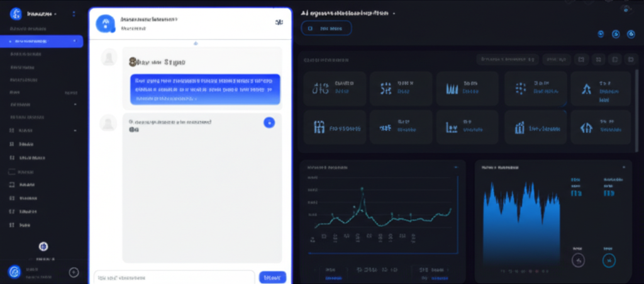Open the blue circular profile icon at sidebar bottom

[x=14, y=271]
